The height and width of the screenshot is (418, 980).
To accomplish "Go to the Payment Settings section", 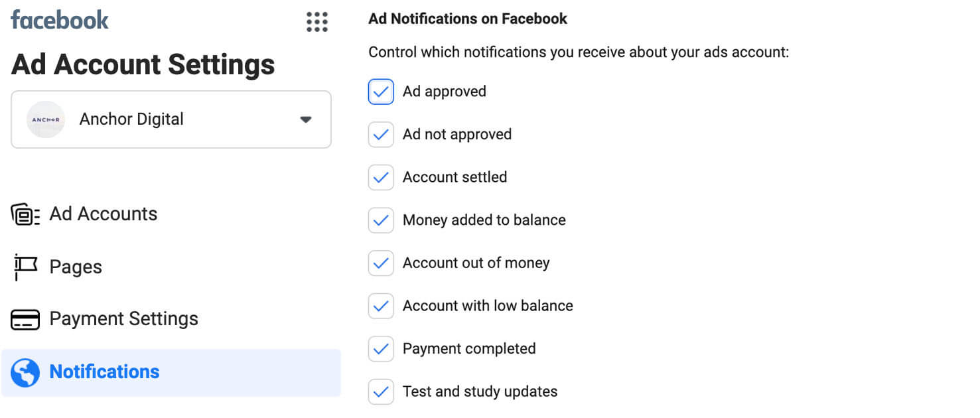I will 123,319.
